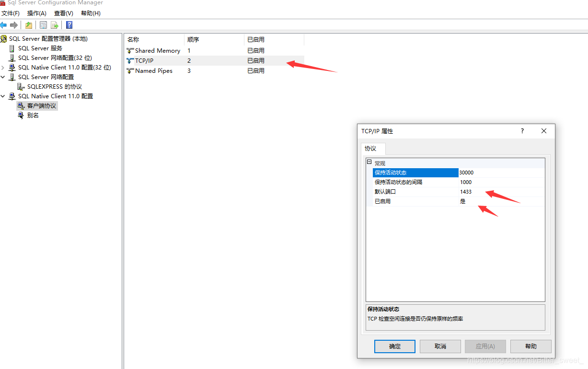588x369 pixels.
Task: Click the Forward arrow toolbar icon
Action: click(14, 25)
